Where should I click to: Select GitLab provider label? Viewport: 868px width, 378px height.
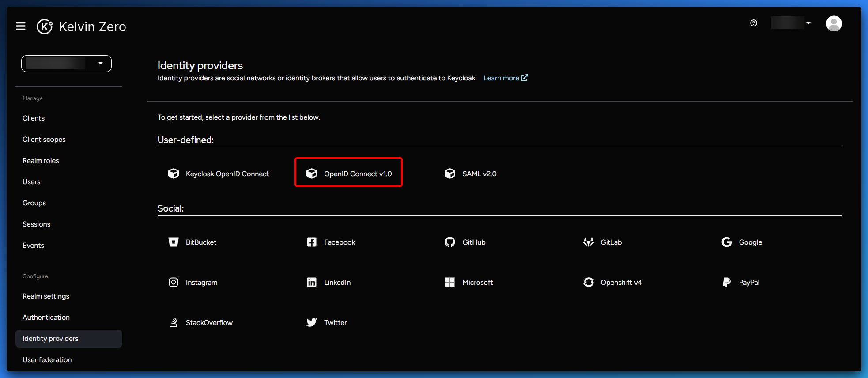(611, 242)
